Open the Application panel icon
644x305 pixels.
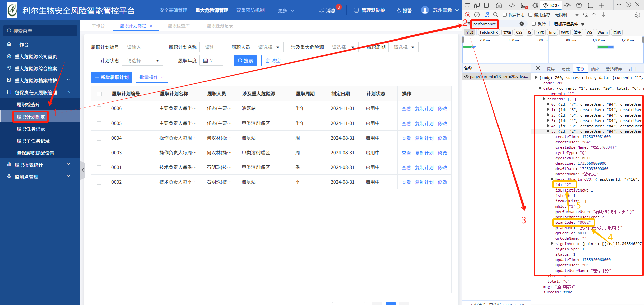[x=591, y=5]
